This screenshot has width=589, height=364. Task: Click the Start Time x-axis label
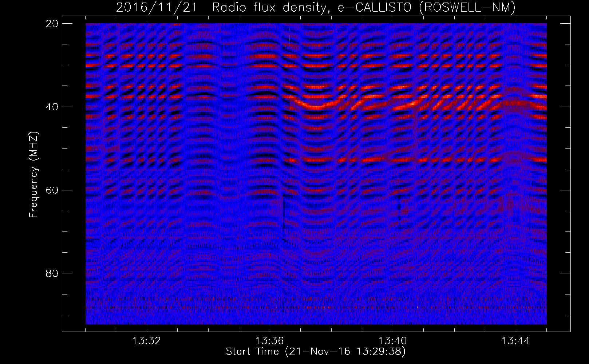(316, 352)
